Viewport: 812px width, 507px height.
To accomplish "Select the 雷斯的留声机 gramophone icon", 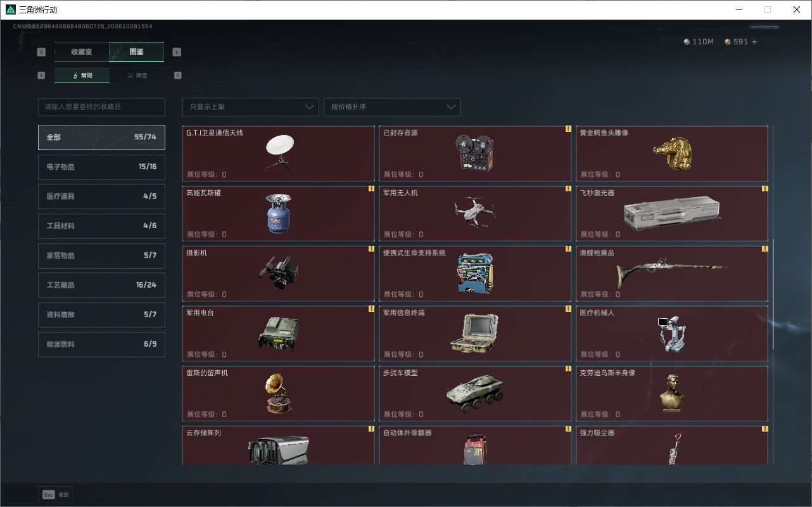I will coord(279,394).
